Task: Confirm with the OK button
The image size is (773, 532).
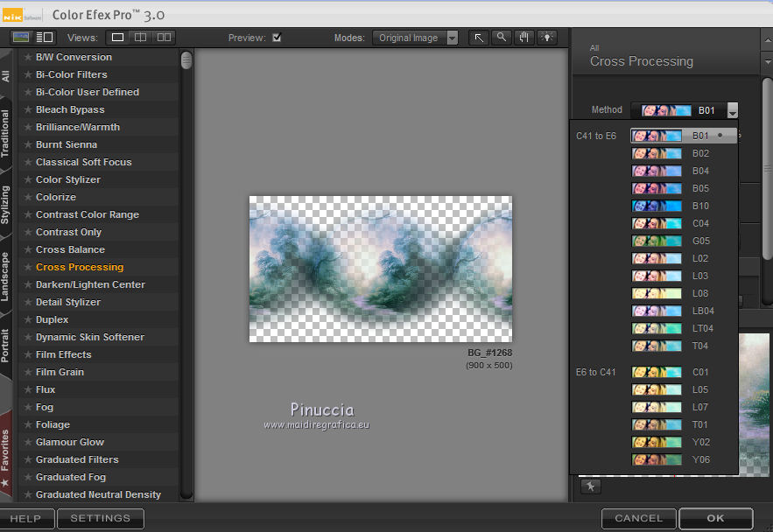Action: click(716, 519)
